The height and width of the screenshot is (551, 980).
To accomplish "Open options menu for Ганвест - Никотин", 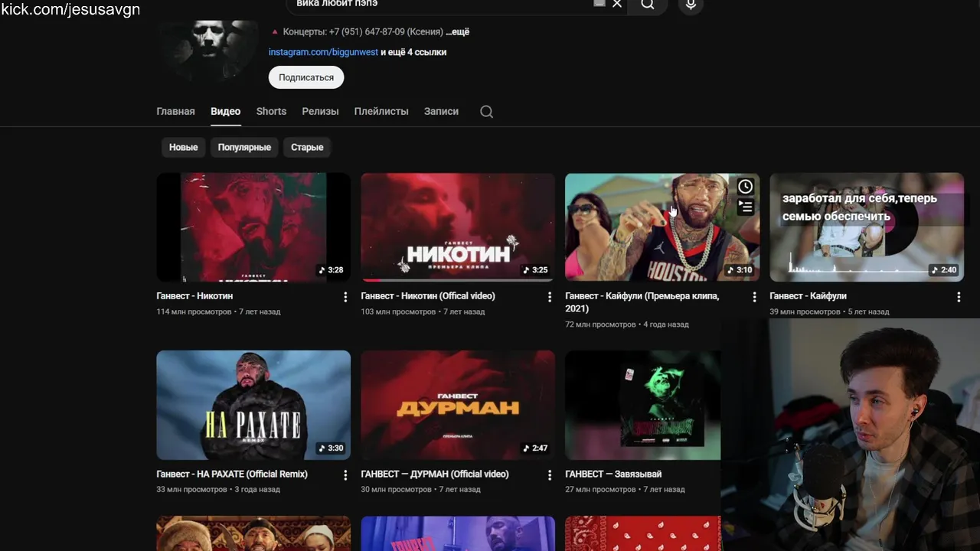I will [345, 297].
